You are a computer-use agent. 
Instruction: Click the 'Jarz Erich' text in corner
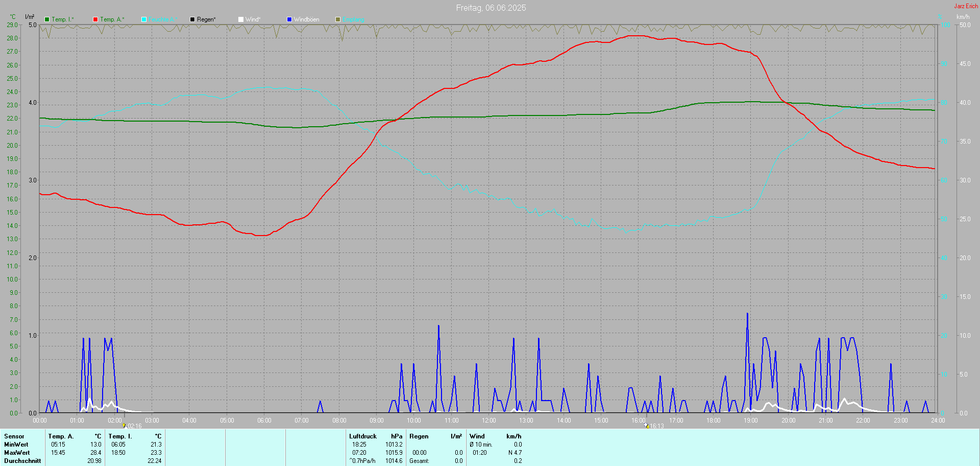pos(966,6)
